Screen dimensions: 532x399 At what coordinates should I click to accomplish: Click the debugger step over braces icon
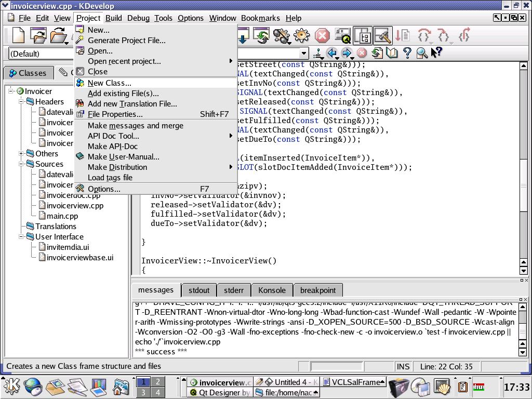pos(424,36)
